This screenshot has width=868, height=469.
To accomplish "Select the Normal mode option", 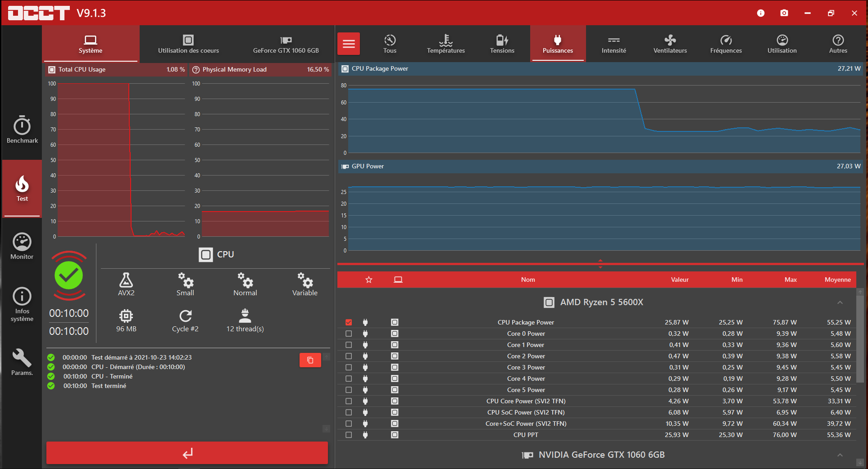I will click(245, 284).
